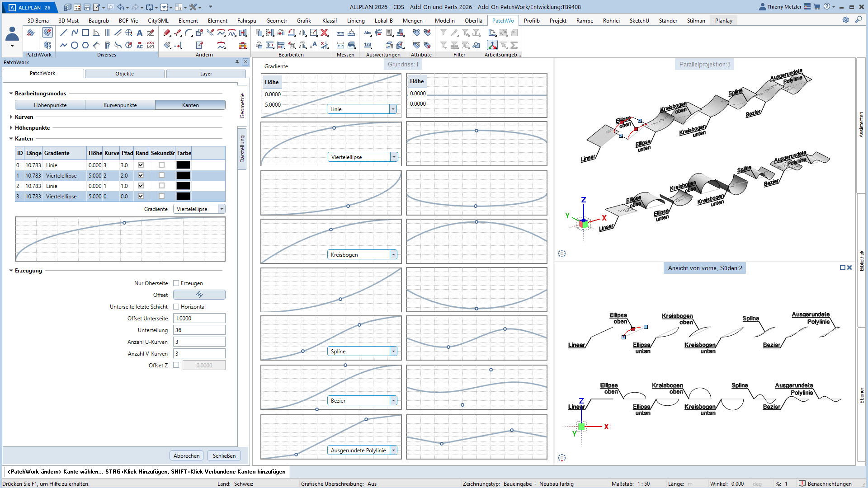Click the text tool letter A icon
The image size is (868, 488).
point(140,33)
